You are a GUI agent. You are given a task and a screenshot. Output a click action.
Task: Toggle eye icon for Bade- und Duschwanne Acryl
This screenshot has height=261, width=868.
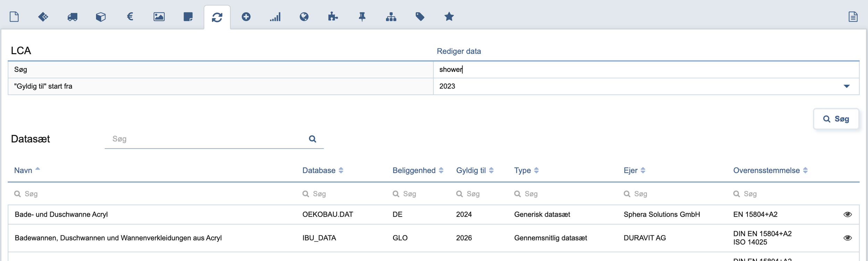click(848, 214)
